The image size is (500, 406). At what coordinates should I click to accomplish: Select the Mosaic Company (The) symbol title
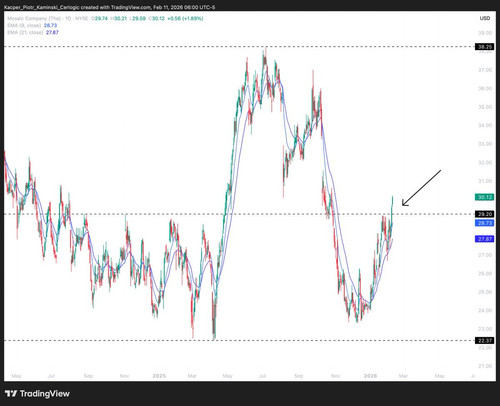point(35,18)
